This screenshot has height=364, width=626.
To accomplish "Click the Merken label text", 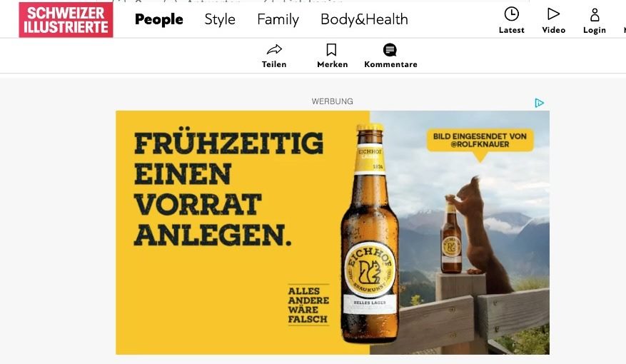I will point(332,64).
